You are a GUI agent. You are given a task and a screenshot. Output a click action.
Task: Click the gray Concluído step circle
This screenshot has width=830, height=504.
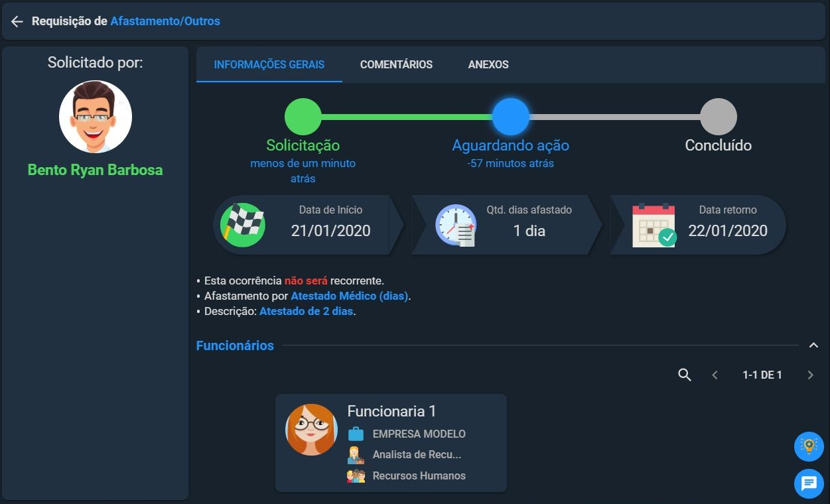click(x=719, y=117)
